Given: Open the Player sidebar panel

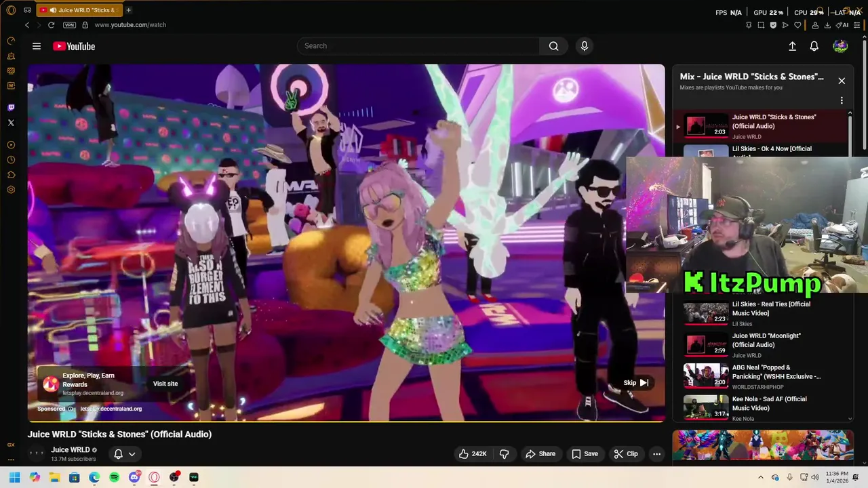Looking at the screenshot, I should point(11,145).
